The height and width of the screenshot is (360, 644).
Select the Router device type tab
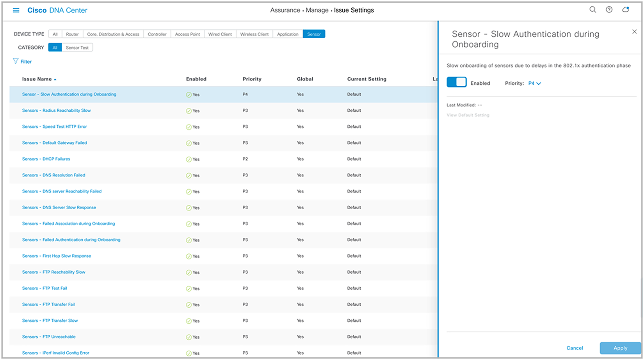[72, 34]
